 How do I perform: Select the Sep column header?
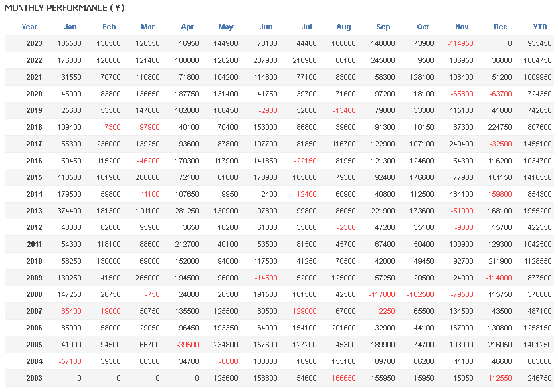[383, 27]
